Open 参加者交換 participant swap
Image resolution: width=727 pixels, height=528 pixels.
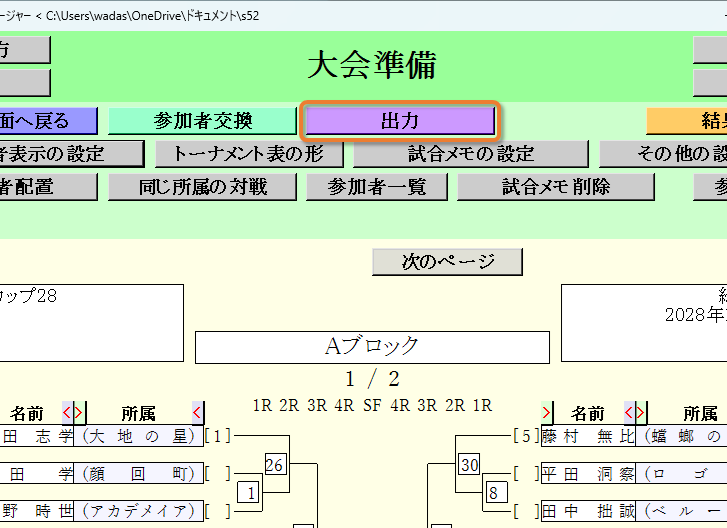pos(202,121)
